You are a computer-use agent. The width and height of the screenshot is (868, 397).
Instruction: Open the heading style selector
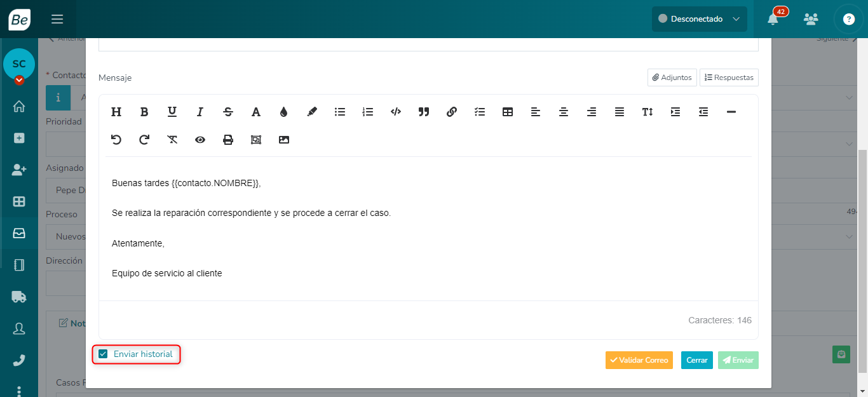[x=116, y=112]
